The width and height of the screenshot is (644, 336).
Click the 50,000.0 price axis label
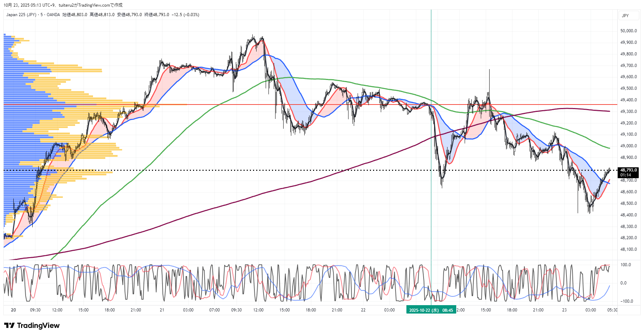pyautogui.click(x=628, y=31)
